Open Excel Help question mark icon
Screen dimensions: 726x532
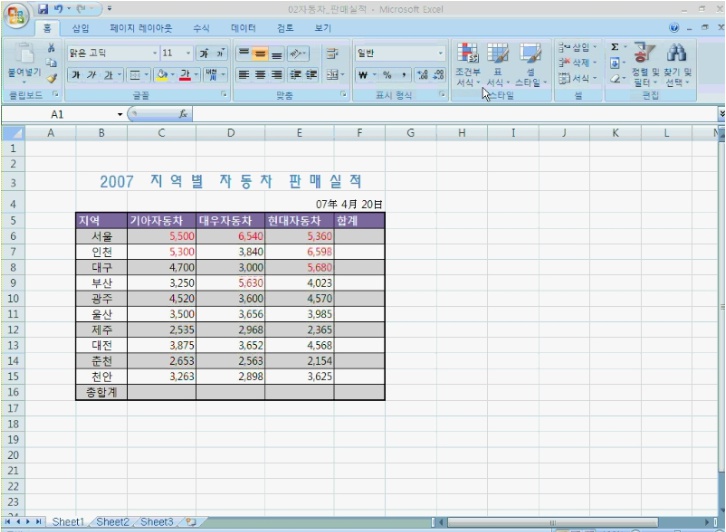[674, 28]
